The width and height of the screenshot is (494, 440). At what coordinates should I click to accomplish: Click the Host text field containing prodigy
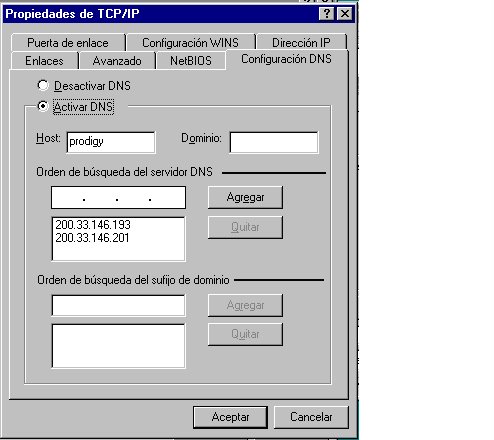click(x=111, y=142)
